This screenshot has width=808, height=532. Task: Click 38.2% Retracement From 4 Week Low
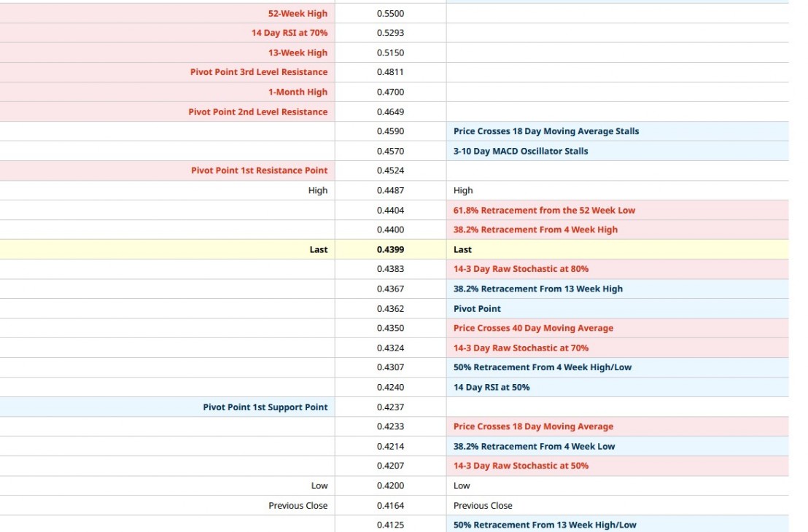click(534, 446)
